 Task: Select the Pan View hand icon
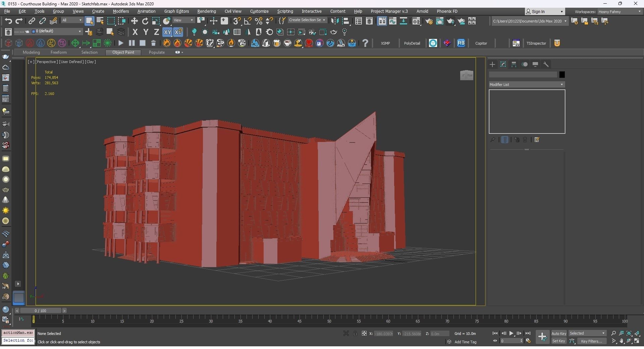tap(622, 341)
